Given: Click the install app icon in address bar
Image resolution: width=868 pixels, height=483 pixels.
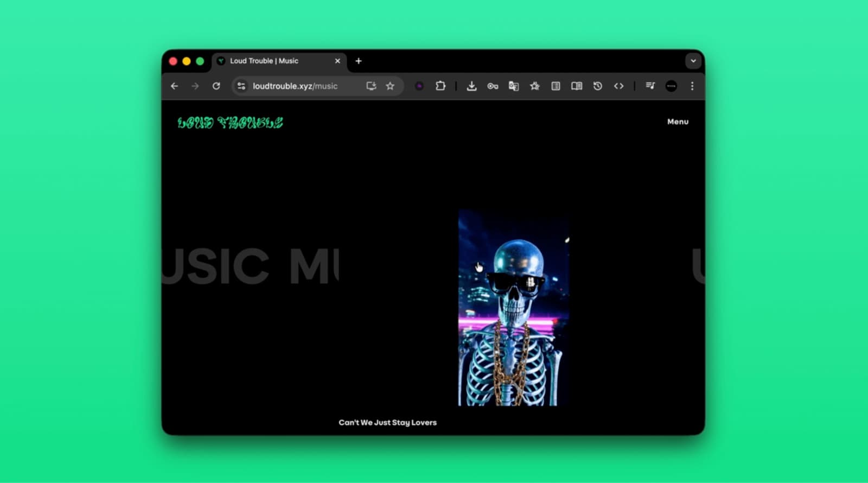Looking at the screenshot, I should coord(371,86).
